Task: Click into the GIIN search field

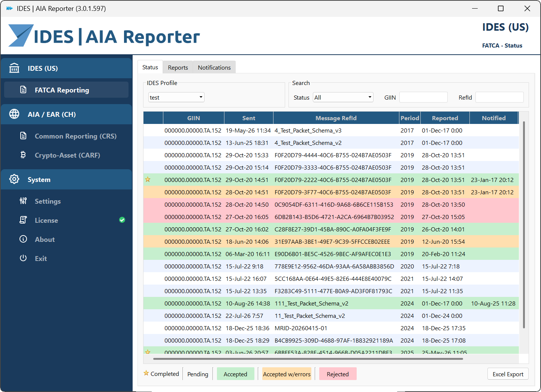Action: (423, 97)
